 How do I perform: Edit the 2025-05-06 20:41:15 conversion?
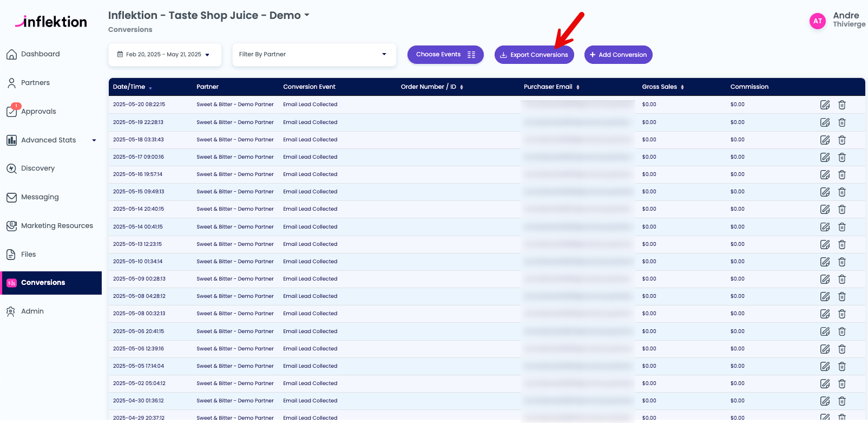click(825, 331)
